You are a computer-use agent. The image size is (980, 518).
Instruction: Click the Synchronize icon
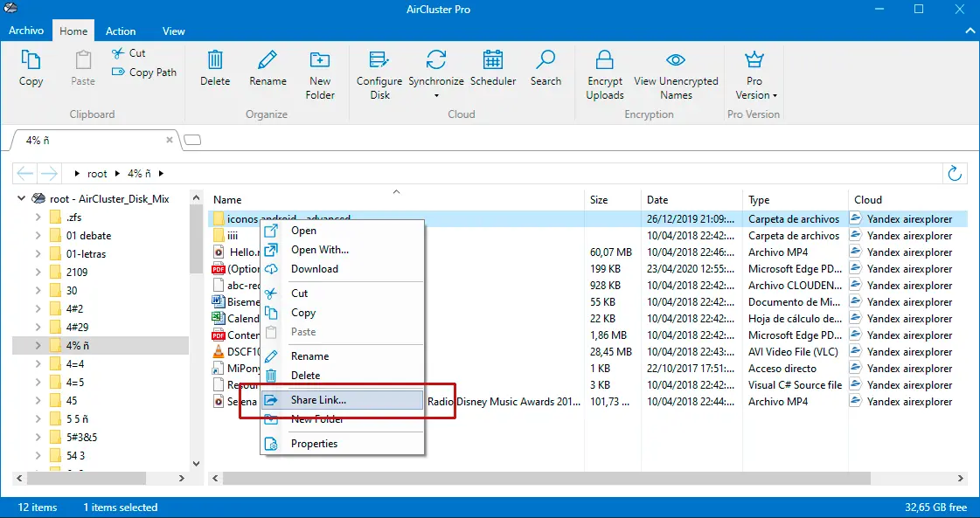coord(436,60)
